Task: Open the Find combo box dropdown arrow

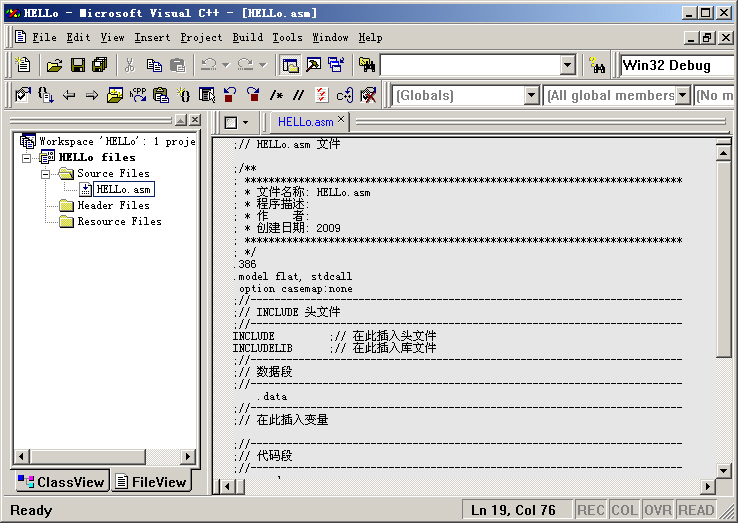Action: (x=568, y=65)
